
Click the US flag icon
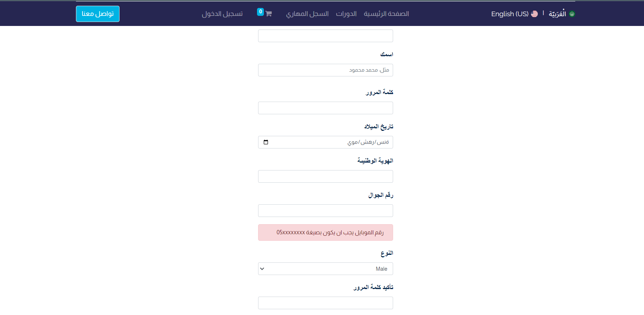[x=534, y=14]
